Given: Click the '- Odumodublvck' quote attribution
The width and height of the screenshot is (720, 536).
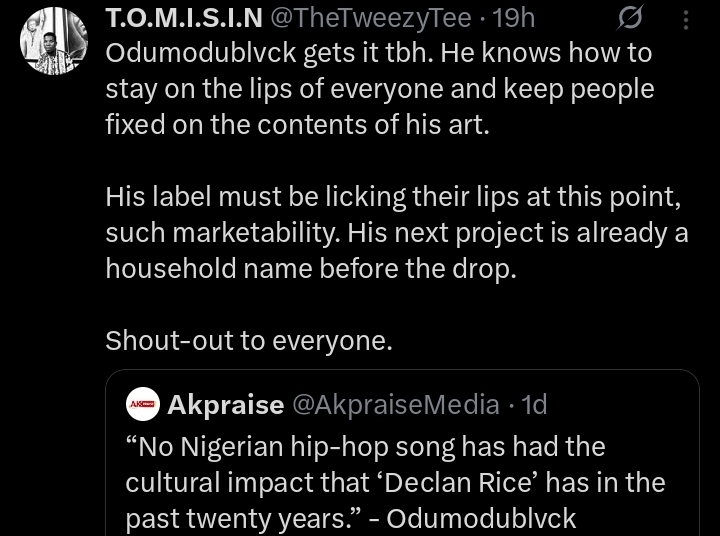Looking at the screenshot, I should tap(481, 520).
